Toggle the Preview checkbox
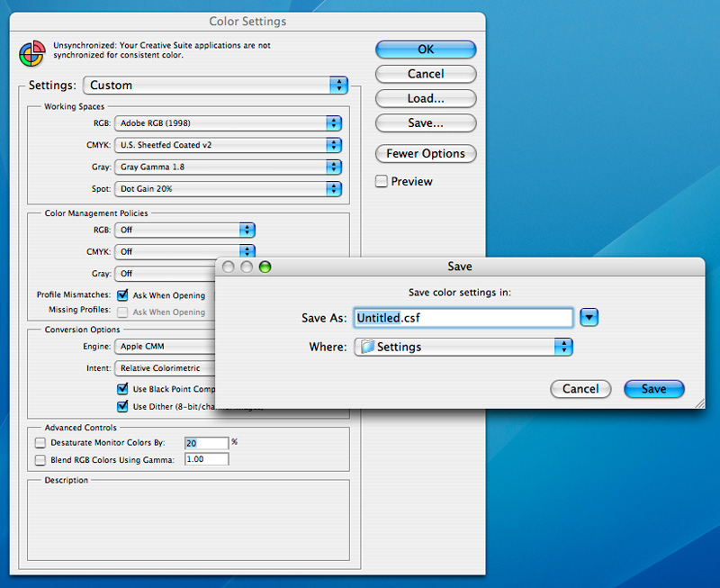 (382, 182)
